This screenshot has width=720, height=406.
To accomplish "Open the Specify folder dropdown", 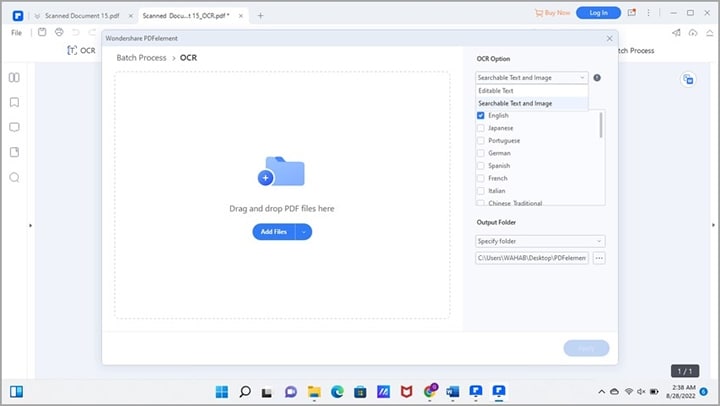I will pyautogui.click(x=540, y=241).
